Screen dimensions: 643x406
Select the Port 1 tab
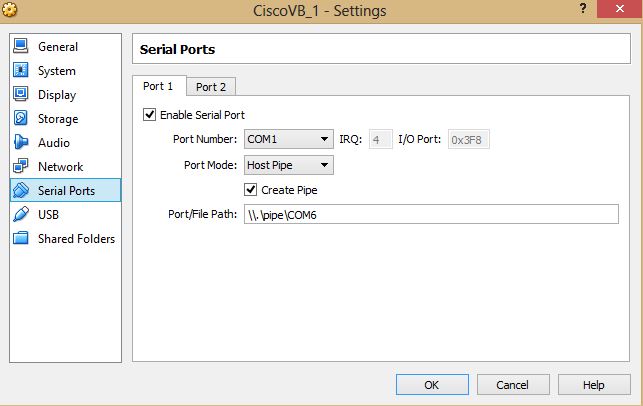pyautogui.click(x=158, y=87)
